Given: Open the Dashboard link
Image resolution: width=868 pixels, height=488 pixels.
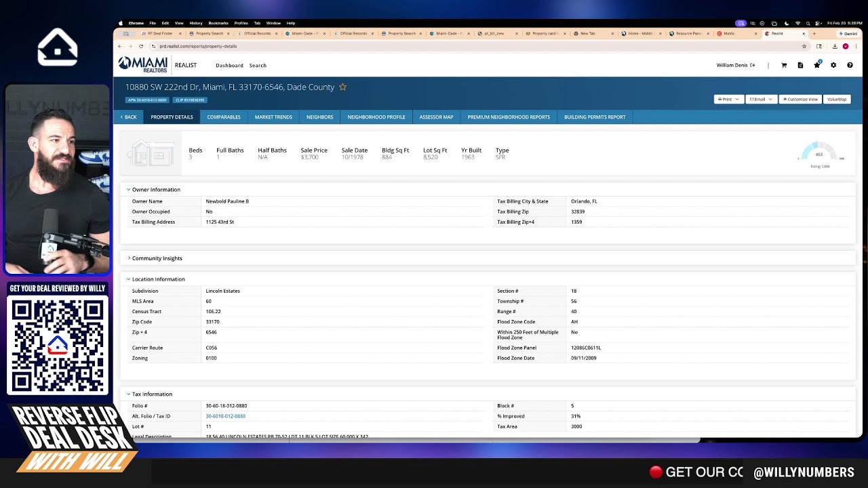Looking at the screenshot, I should click(229, 66).
